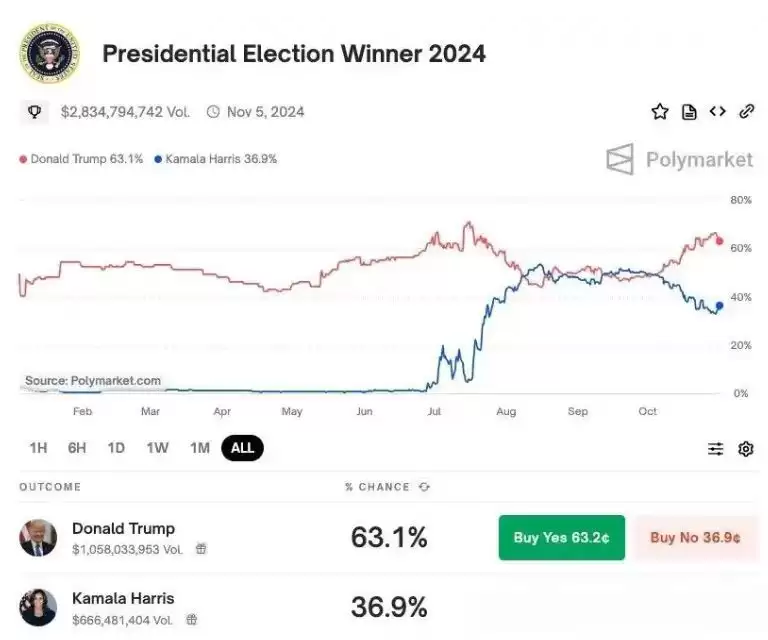Click the trophy icon near volume
This screenshot has width=768, height=640.
click(35, 112)
